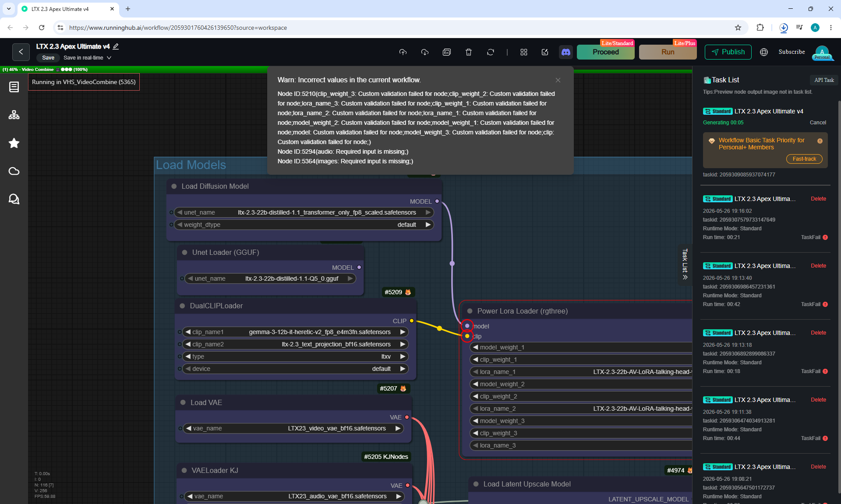Collapse the vertical Task List side tab
The height and width of the screenshot is (504, 841).
[685, 264]
